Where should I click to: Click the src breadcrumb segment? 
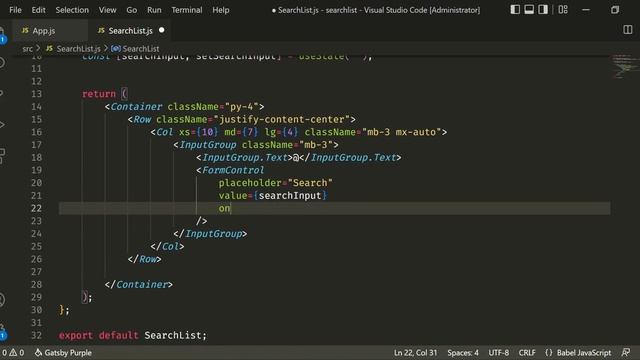[x=27, y=49]
